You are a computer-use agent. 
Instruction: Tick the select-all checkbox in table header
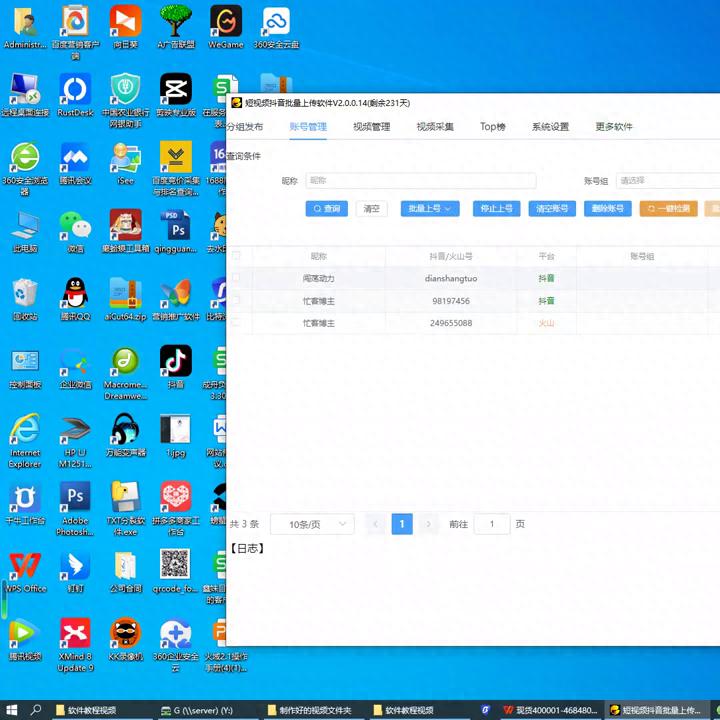(x=236, y=256)
